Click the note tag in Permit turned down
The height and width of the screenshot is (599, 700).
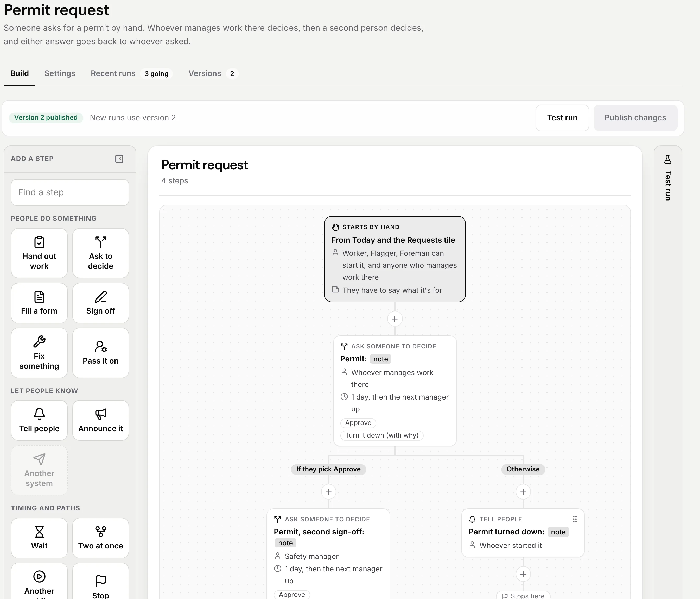pos(558,532)
